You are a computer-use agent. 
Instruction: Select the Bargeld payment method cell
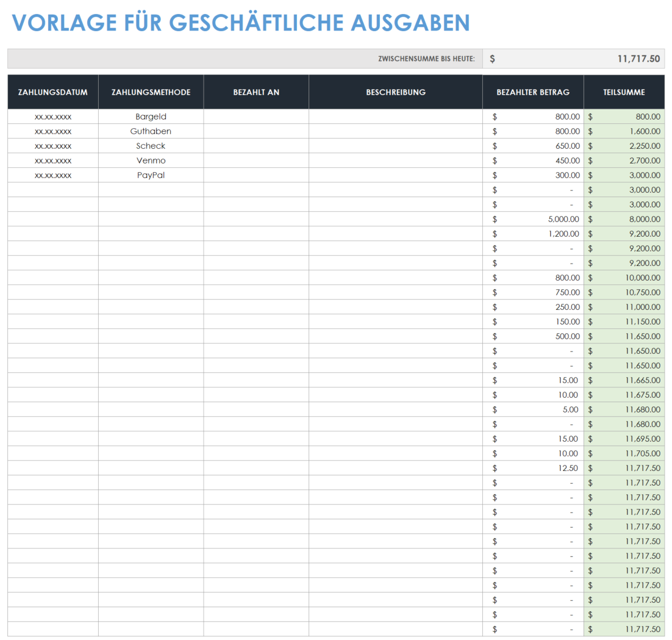click(x=151, y=117)
